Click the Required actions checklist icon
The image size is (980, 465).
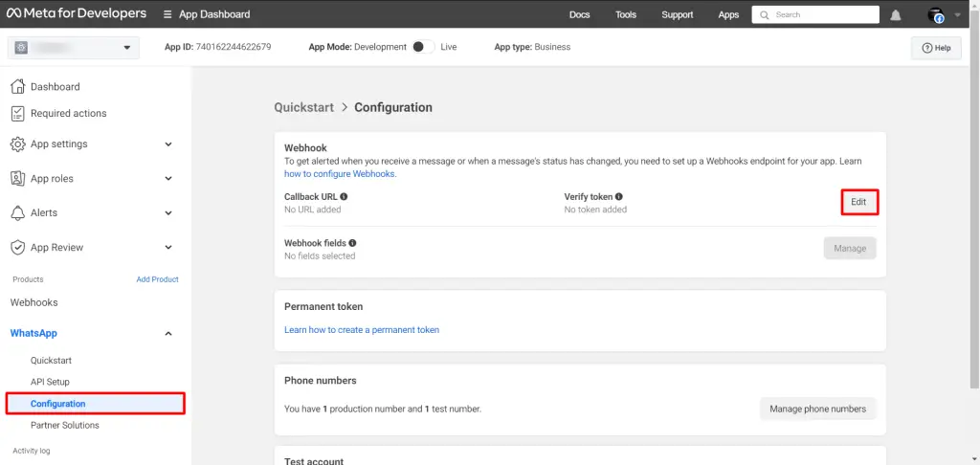click(18, 113)
